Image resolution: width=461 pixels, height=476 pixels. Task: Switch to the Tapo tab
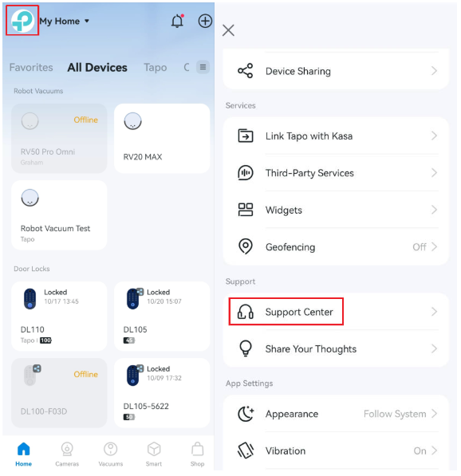(156, 68)
